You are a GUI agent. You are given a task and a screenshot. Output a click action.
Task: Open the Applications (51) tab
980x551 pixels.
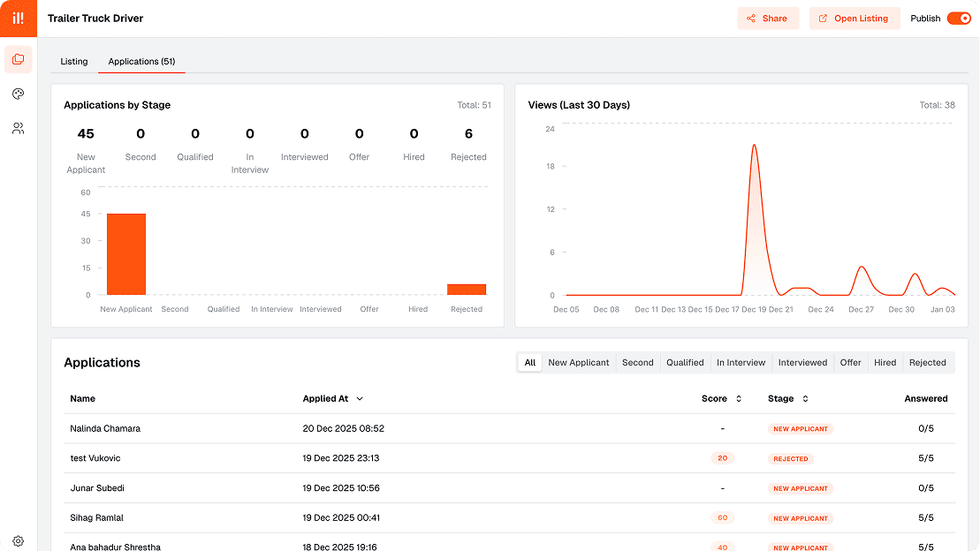tap(141, 61)
